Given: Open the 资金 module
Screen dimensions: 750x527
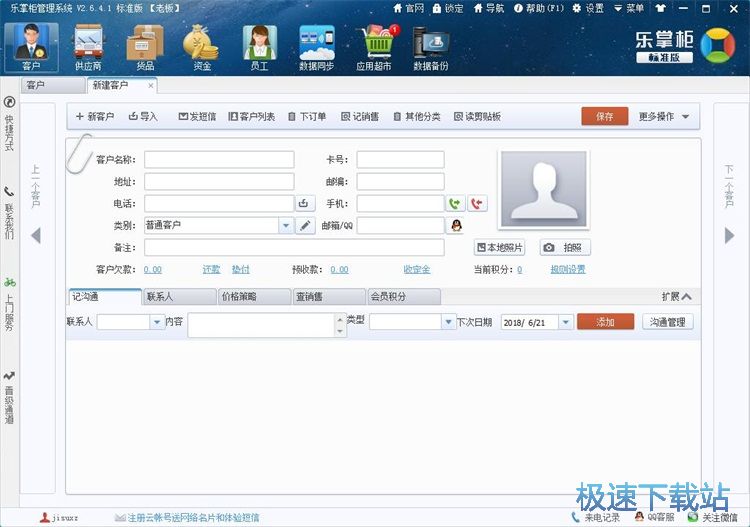Looking at the screenshot, I should point(201,47).
